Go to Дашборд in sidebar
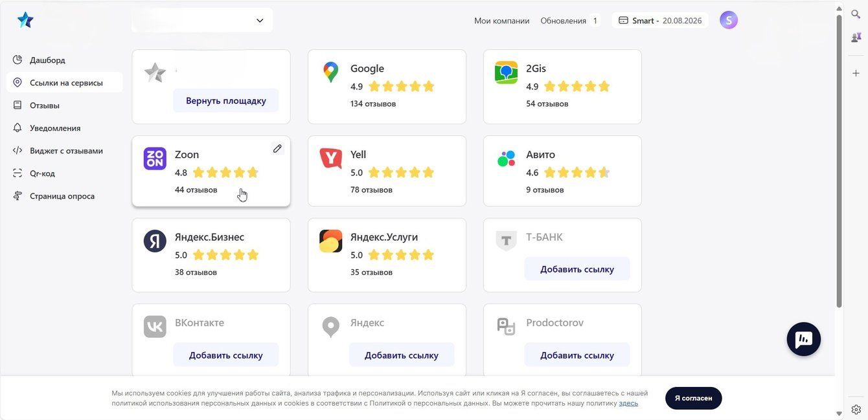This screenshot has height=420, width=868. click(x=47, y=60)
